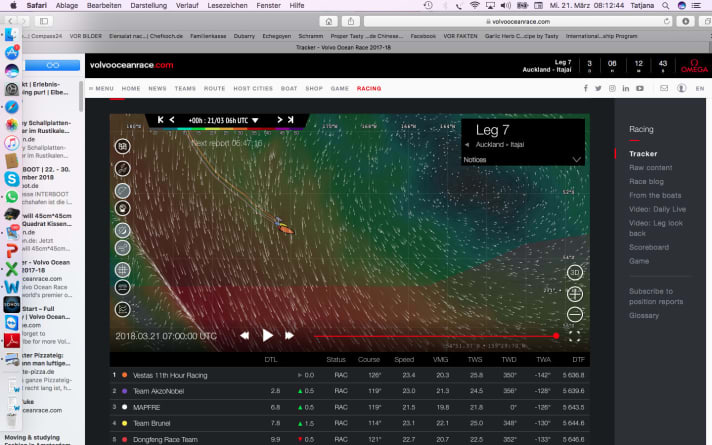Open the map layers icon in tracker toolbar
Screen dimensions: 712x445
[122, 147]
